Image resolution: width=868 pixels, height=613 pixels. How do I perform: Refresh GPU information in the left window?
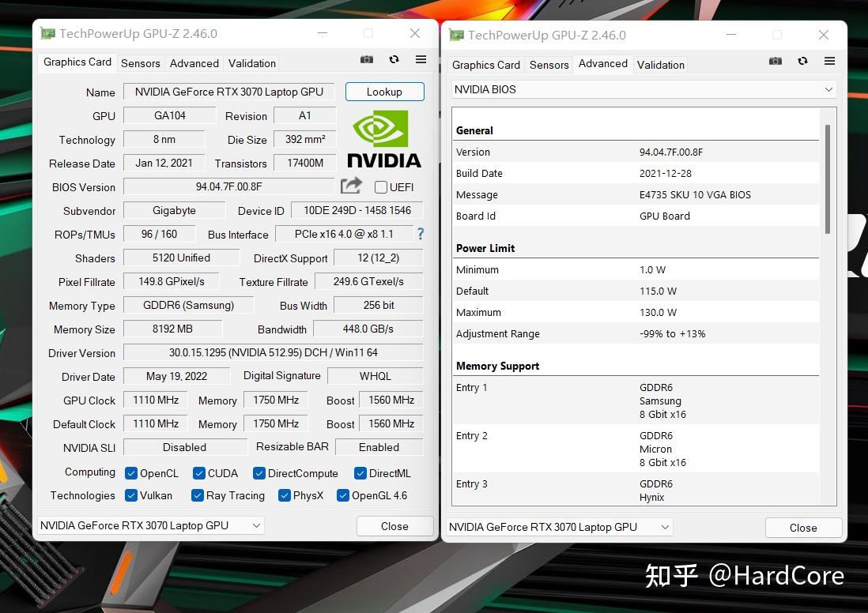tap(393, 59)
